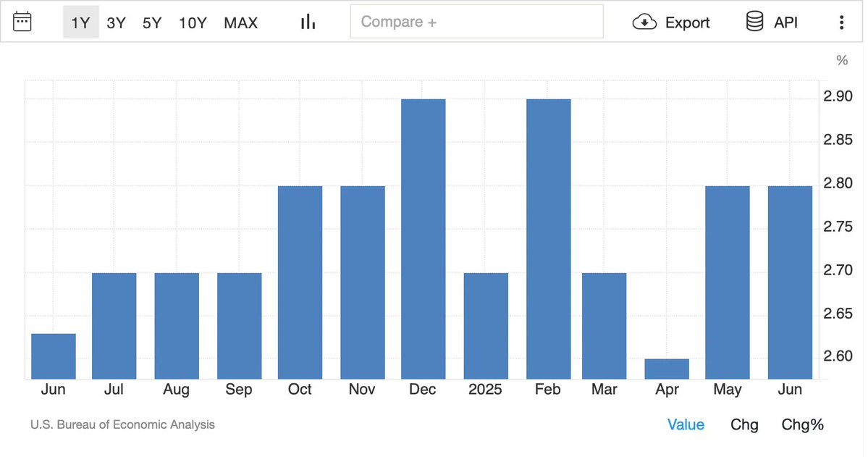Image resolution: width=868 pixels, height=457 pixels.
Task: Click the Oct x-axis label
Action: coord(300,390)
